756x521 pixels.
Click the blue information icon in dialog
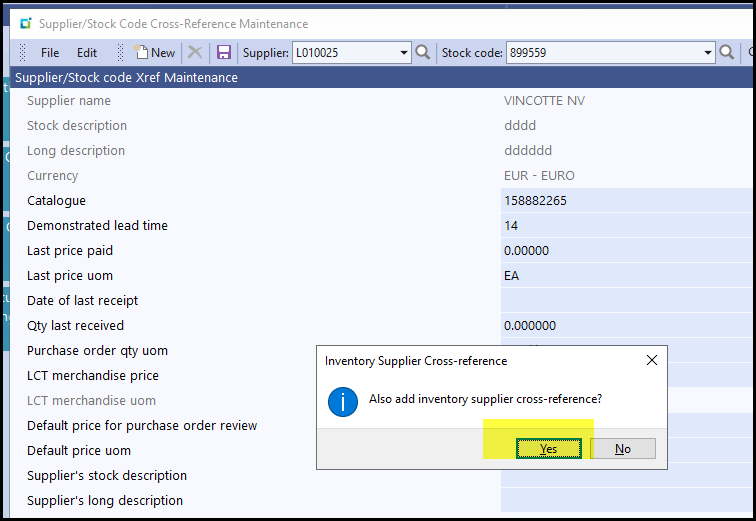coord(344,401)
